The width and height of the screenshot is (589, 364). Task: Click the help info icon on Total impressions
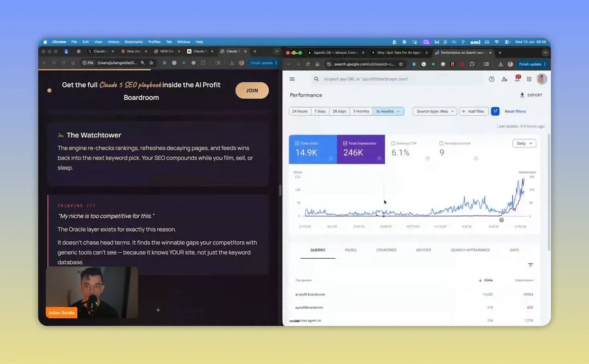pyautogui.click(x=380, y=158)
